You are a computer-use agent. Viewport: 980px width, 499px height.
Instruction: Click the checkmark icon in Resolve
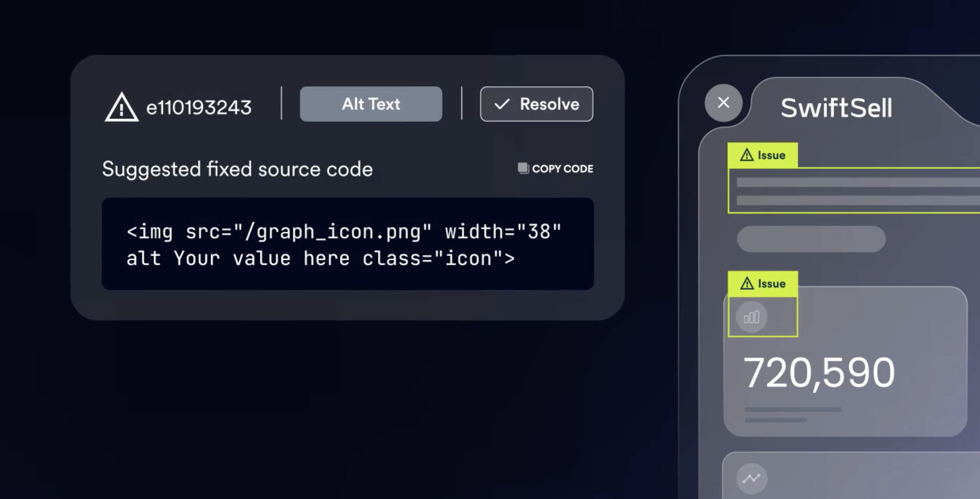click(x=502, y=104)
